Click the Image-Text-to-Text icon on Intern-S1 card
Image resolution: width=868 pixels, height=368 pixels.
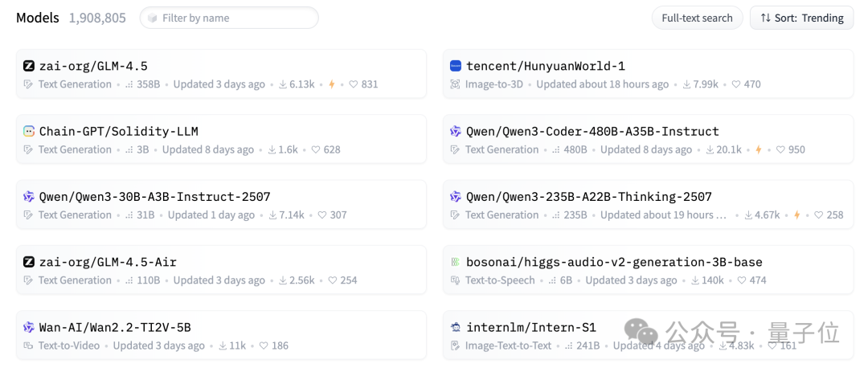[456, 346]
